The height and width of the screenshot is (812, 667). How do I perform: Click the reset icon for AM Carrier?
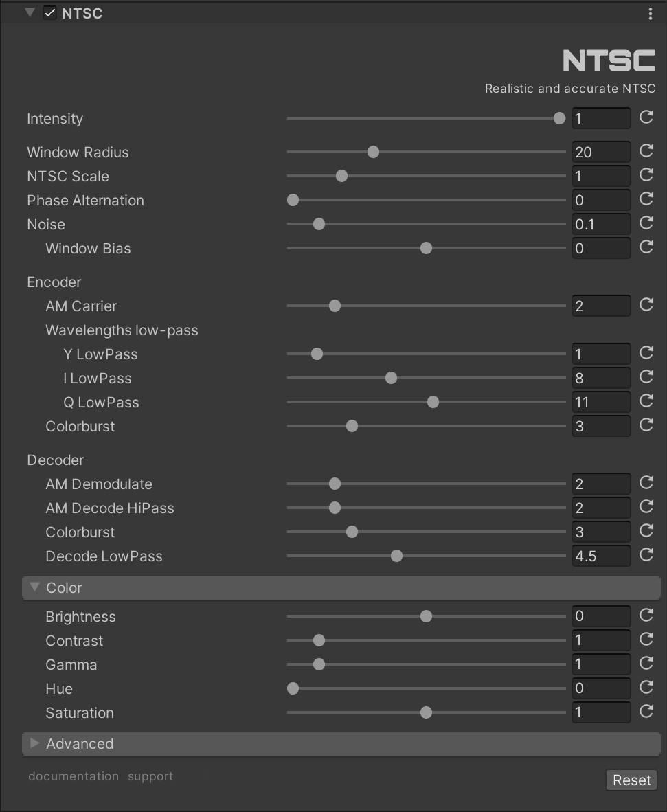[646, 305]
